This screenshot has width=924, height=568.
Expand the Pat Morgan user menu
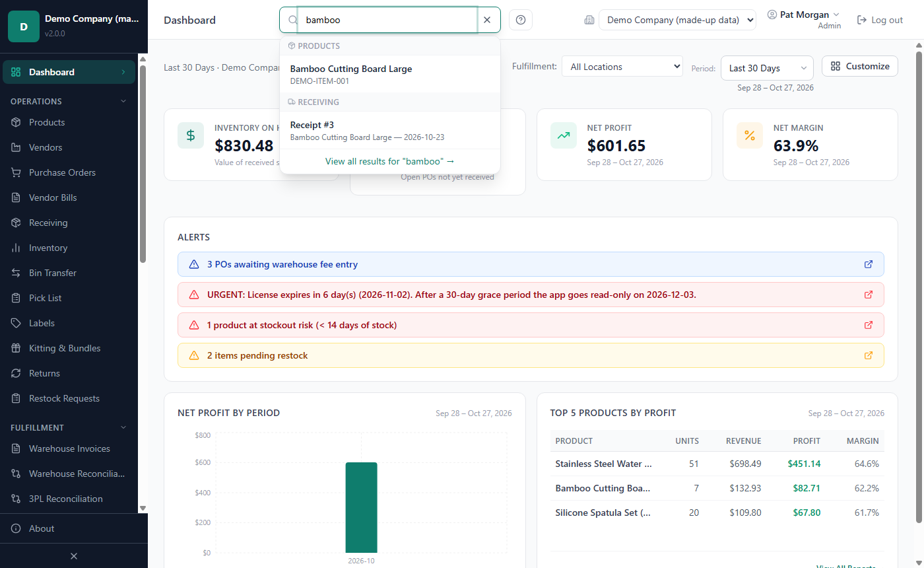(x=804, y=15)
